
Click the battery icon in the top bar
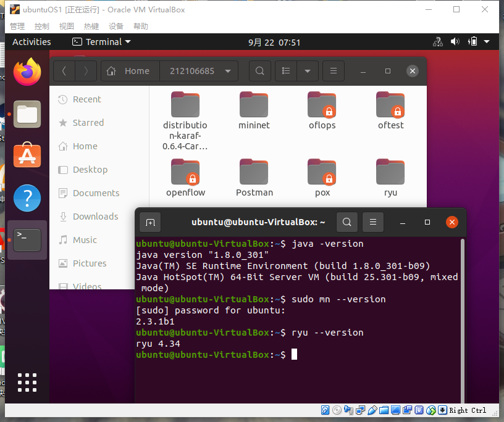tap(472, 42)
